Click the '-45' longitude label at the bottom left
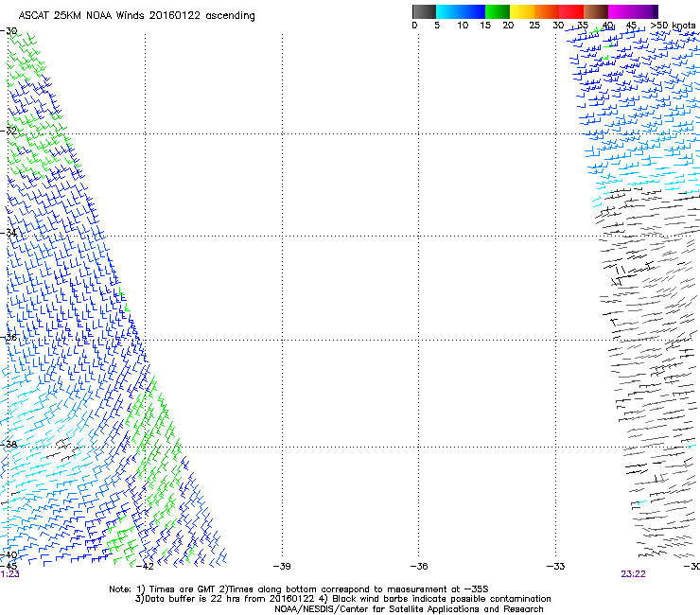This screenshot has width=700, height=615. point(9,567)
